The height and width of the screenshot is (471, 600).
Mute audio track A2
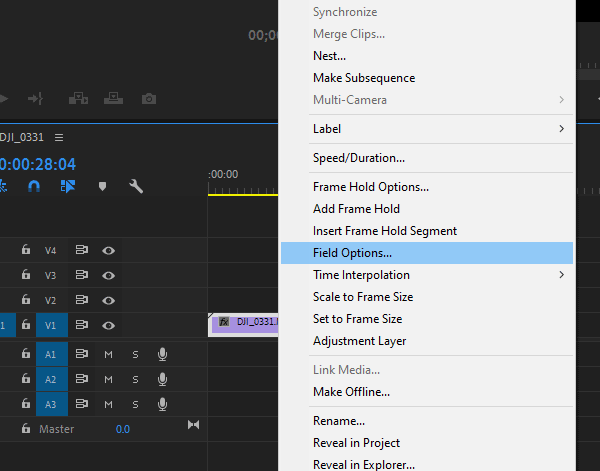(109, 380)
